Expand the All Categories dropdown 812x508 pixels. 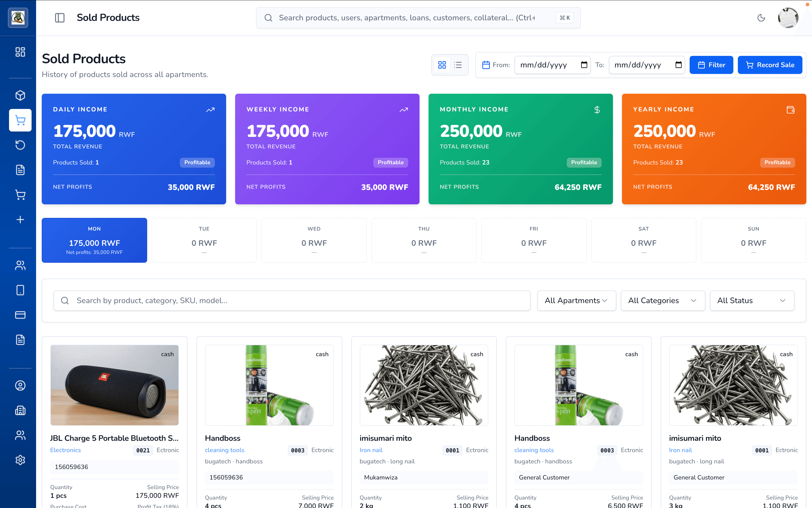click(x=663, y=300)
